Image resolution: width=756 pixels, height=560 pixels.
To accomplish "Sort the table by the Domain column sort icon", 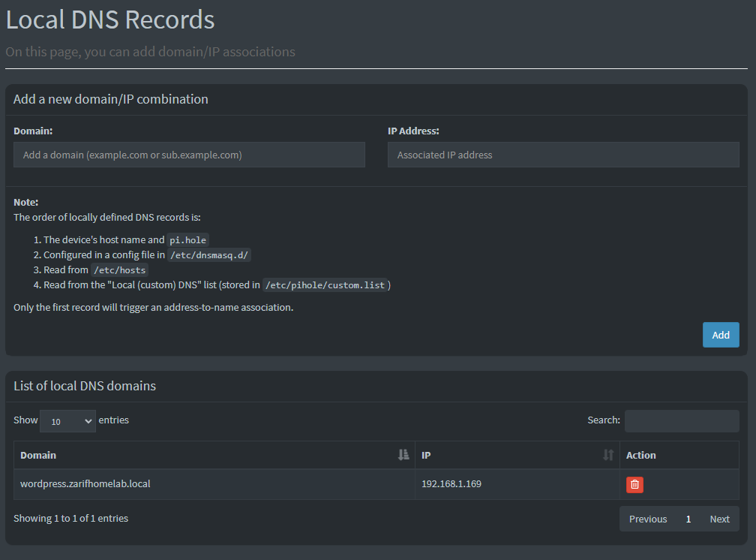I will tap(403, 455).
